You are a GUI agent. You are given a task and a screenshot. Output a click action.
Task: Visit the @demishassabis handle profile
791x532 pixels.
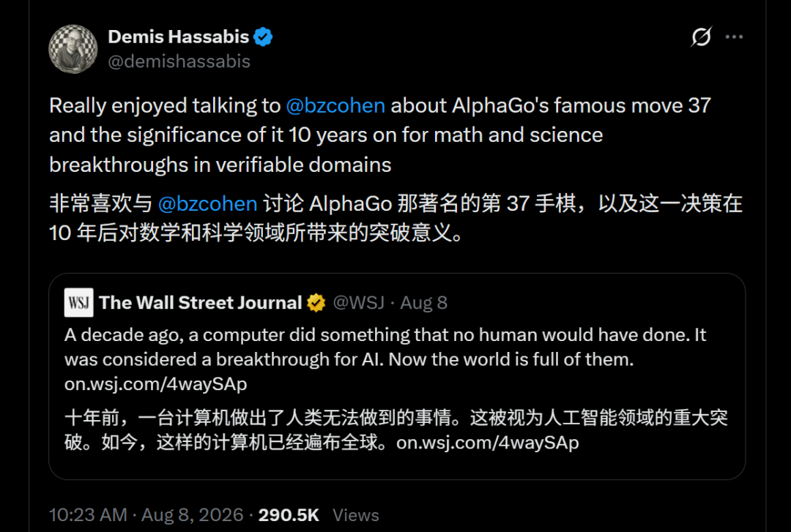coord(179,61)
